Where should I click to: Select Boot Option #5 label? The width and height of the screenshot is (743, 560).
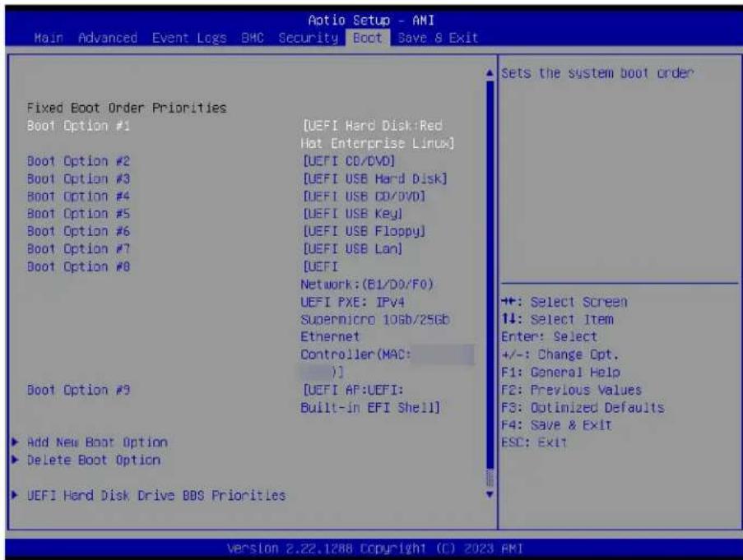[x=78, y=214]
